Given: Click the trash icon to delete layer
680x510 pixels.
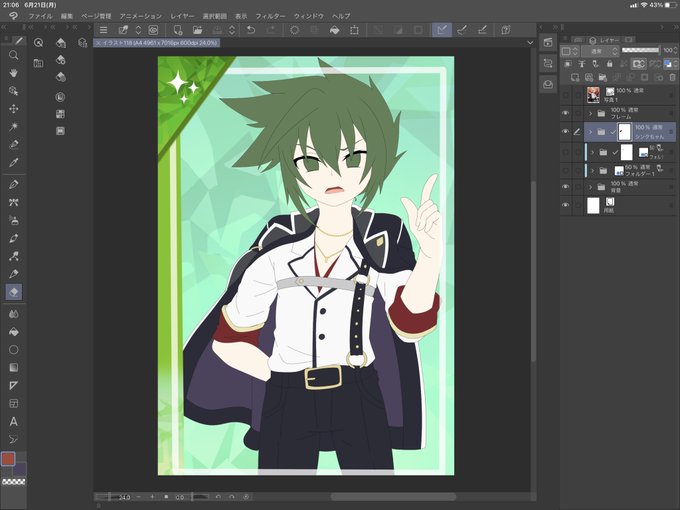Looking at the screenshot, I should (672, 78).
